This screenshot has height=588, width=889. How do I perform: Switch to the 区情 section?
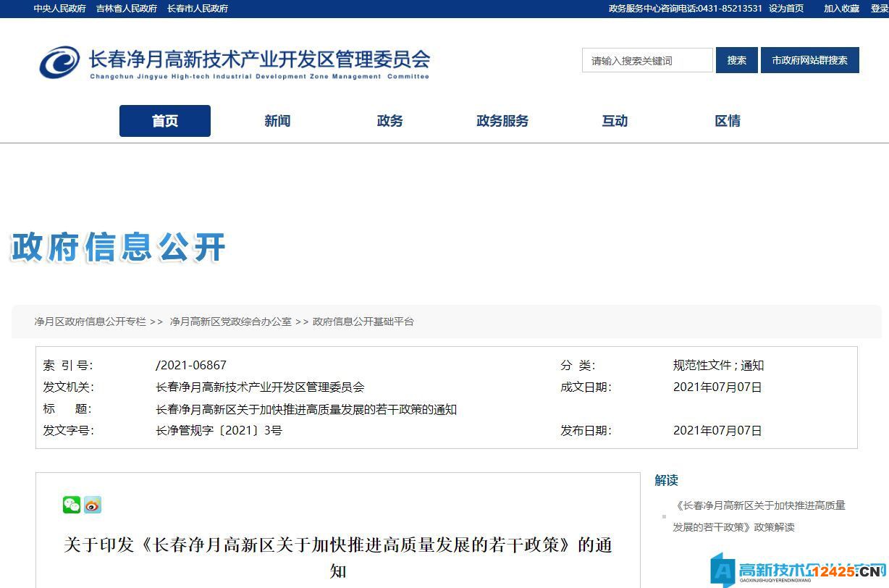727,121
